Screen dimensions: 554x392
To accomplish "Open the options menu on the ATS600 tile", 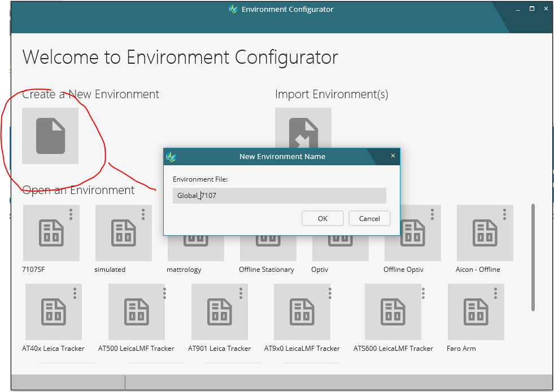I will pos(423,293).
